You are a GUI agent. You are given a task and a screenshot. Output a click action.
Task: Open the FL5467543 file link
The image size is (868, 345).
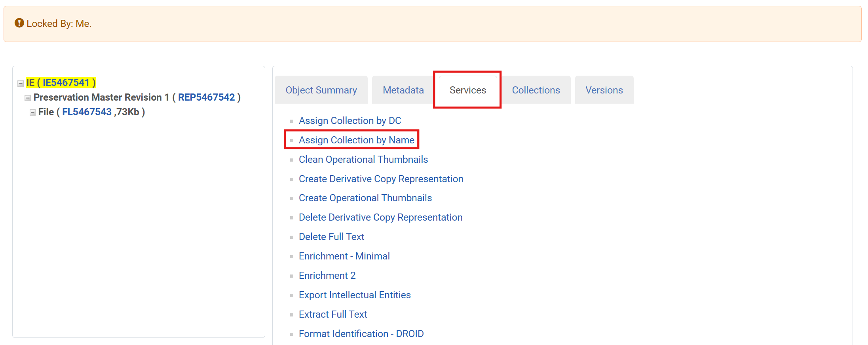pyautogui.click(x=87, y=112)
